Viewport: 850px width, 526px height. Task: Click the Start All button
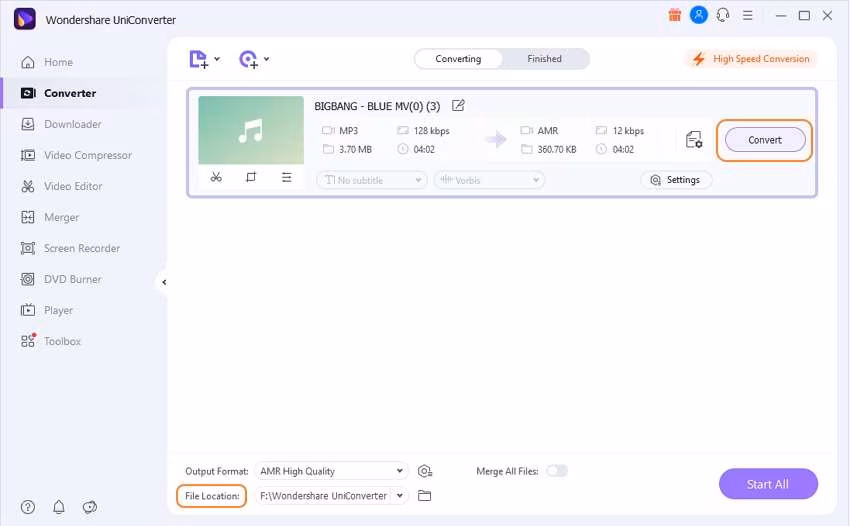click(768, 484)
